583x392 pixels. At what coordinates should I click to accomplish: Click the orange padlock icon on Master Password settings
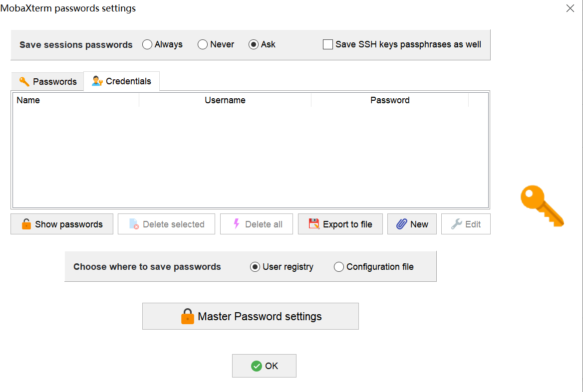point(187,316)
